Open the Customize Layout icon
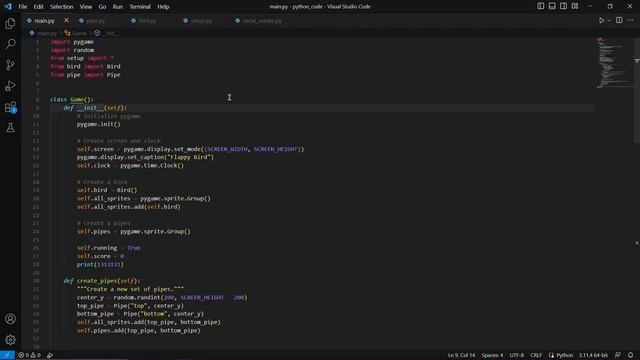640x360 pixels. (x=575, y=6)
